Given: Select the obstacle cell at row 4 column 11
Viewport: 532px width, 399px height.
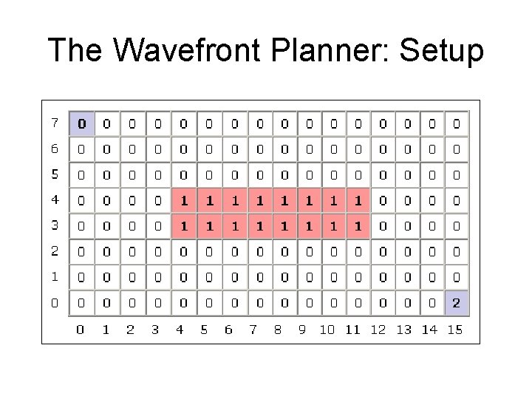Looking at the screenshot, I should click(x=357, y=199).
